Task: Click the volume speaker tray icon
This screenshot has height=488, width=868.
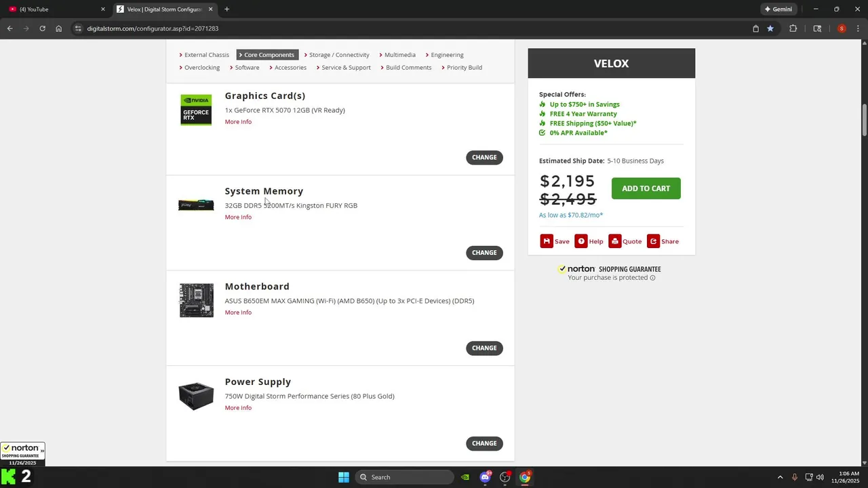Action: [x=820, y=477]
